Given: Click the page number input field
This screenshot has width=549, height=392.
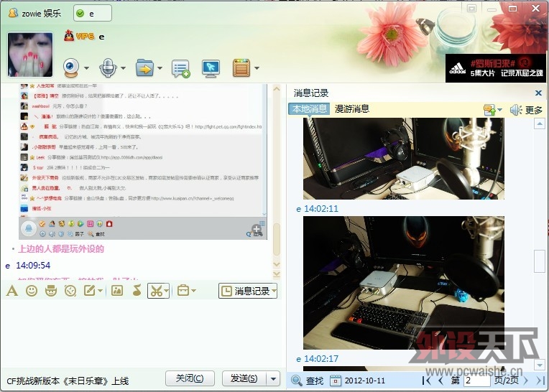Looking at the screenshot, I should click(476, 381).
